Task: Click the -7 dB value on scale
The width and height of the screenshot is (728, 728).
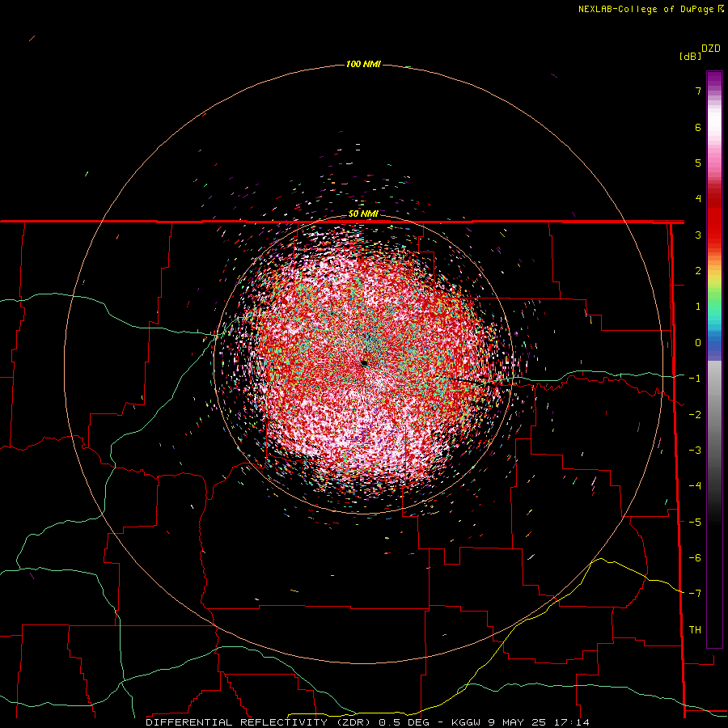Action: [x=695, y=594]
